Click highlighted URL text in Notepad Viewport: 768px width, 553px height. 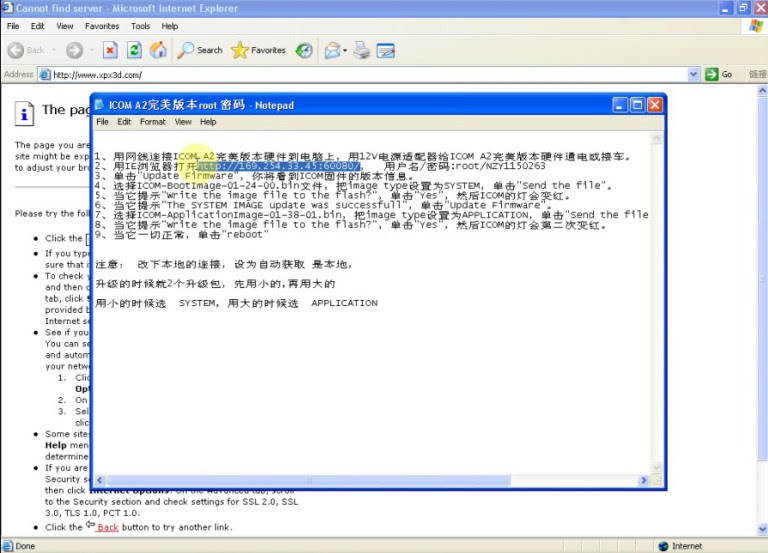click(x=279, y=166)
